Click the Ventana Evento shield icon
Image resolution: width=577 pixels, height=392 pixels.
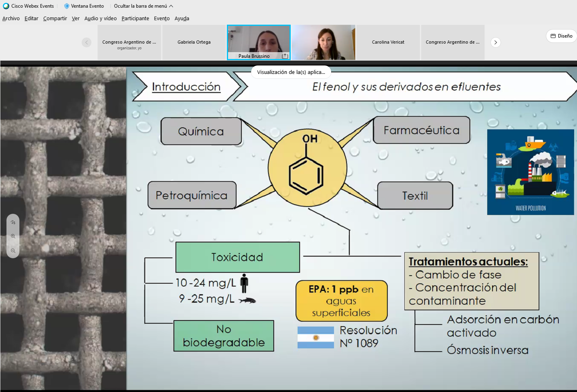[67, 6]
